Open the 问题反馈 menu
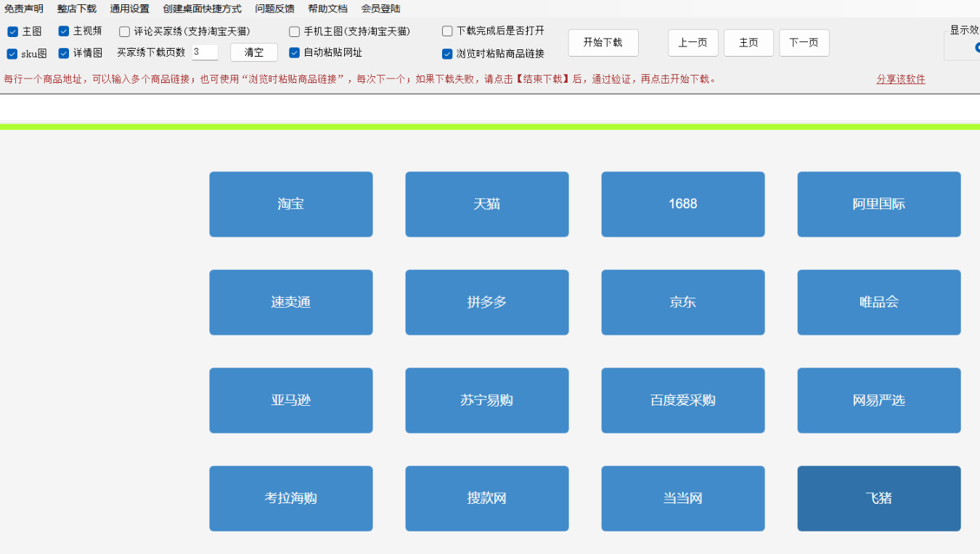980x554 pixels. (x=275, y=9)
